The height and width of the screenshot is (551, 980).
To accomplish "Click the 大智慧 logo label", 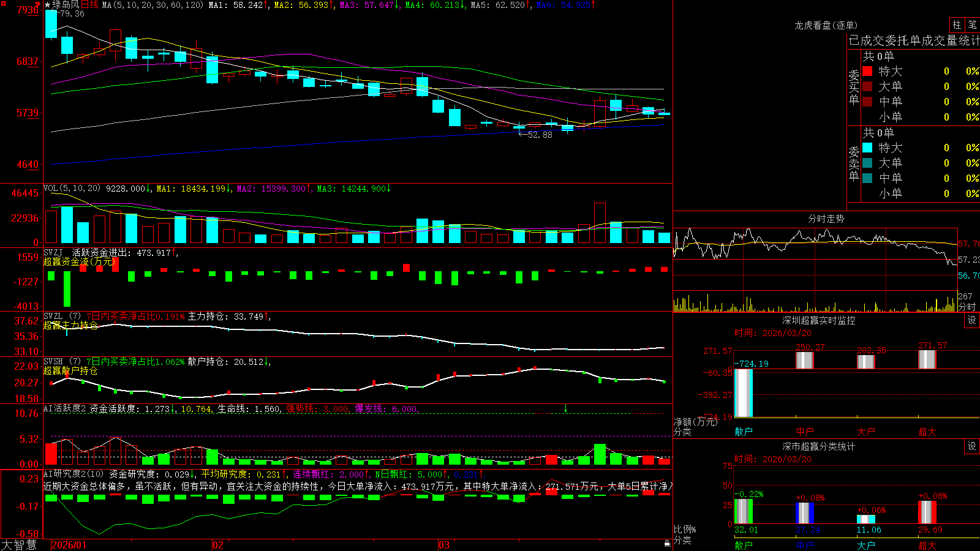I will click(20, 544).
